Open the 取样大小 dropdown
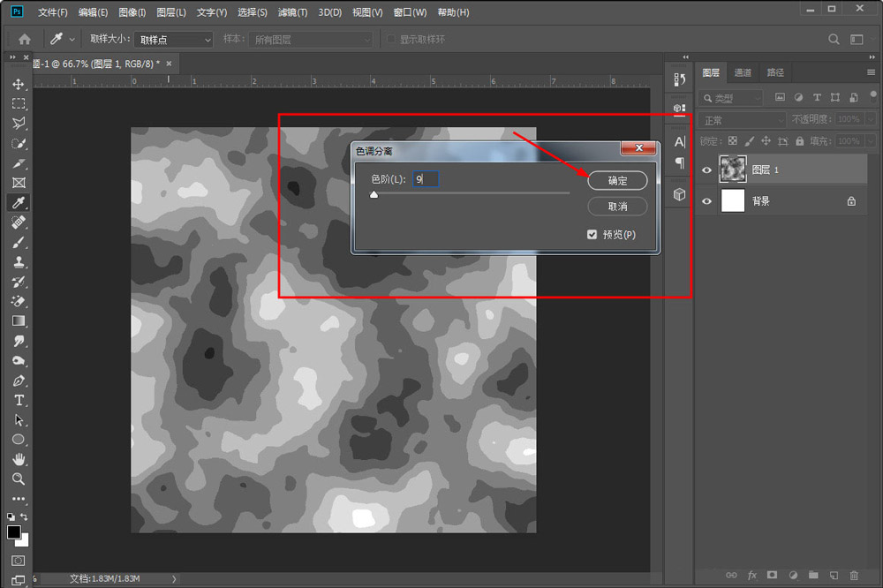883x588 pixels. pos(173,40)
